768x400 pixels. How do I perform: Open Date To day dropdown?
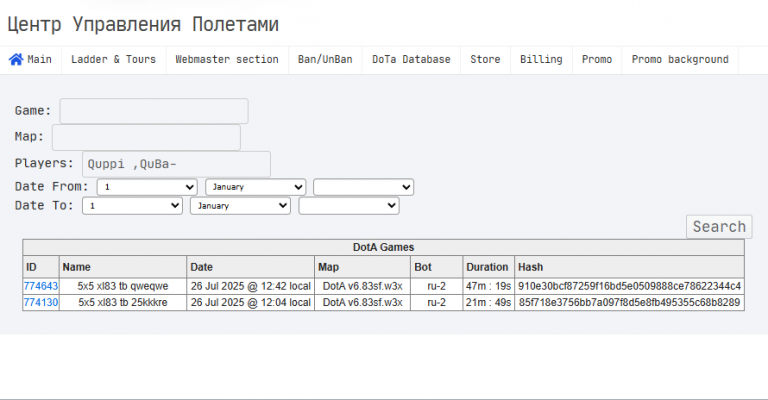coord(132,206)
